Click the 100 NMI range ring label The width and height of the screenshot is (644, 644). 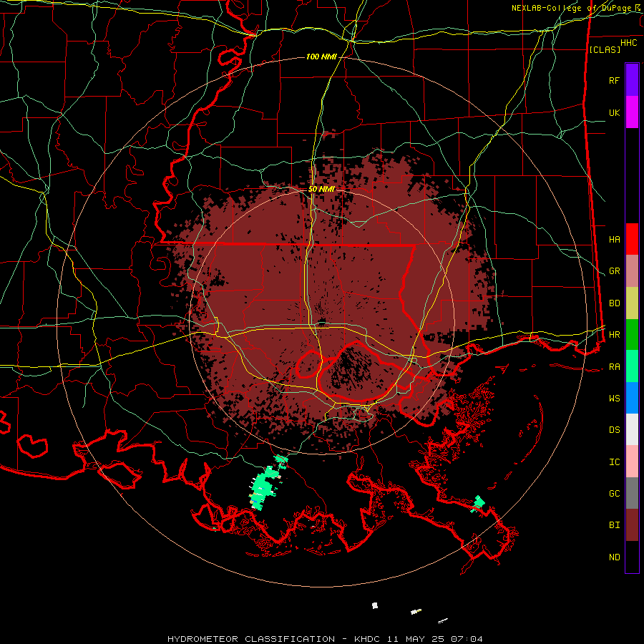pos(321,57)
